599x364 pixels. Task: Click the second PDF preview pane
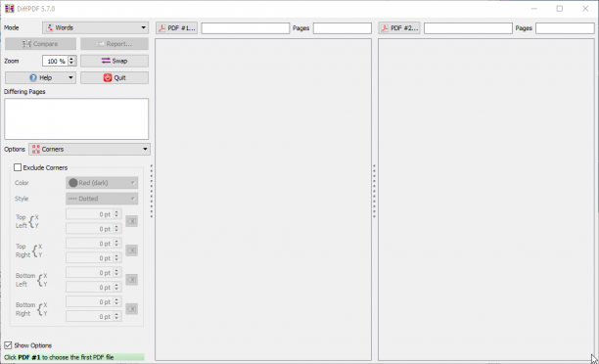(x=486, y=200)
